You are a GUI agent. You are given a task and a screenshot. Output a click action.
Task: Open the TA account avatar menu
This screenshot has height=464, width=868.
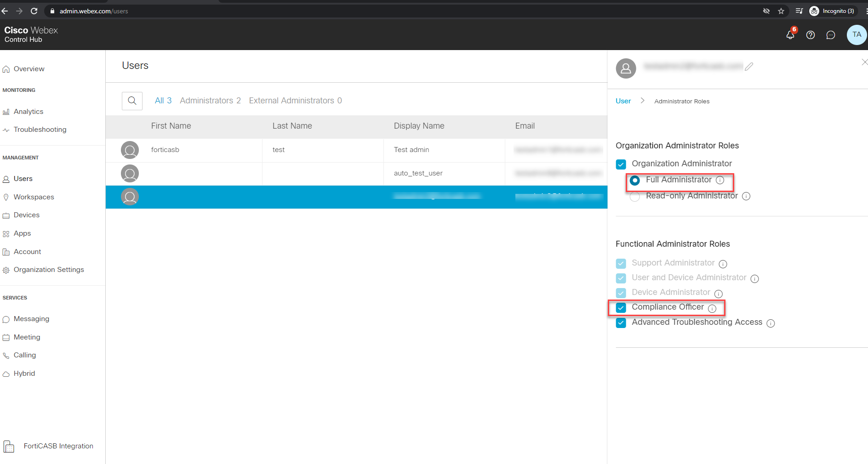click(857, 34)
